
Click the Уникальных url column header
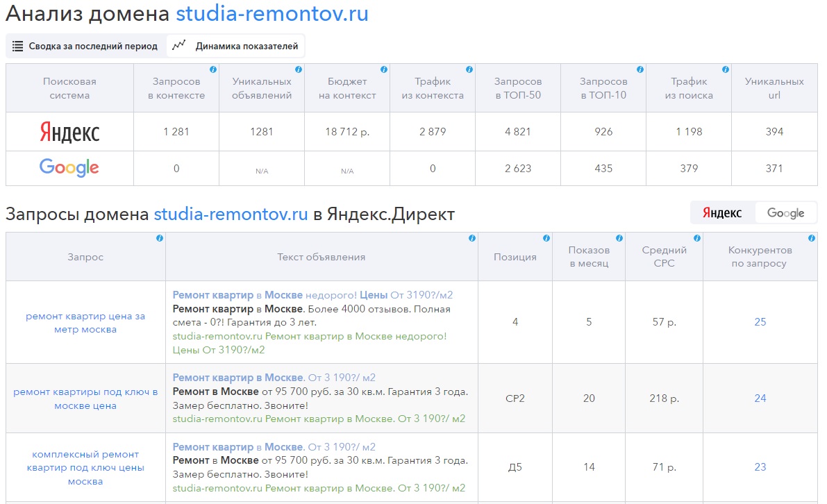point(774,88)
